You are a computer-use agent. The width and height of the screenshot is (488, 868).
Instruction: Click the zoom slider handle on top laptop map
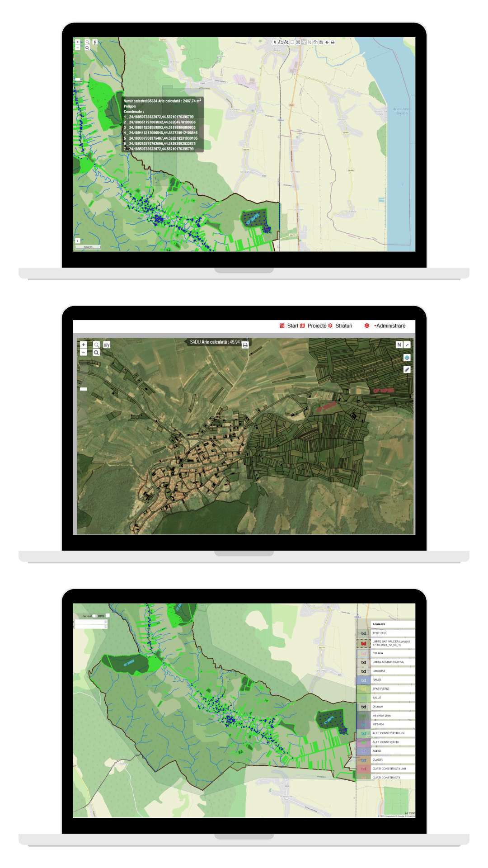[x=78, y=79]
